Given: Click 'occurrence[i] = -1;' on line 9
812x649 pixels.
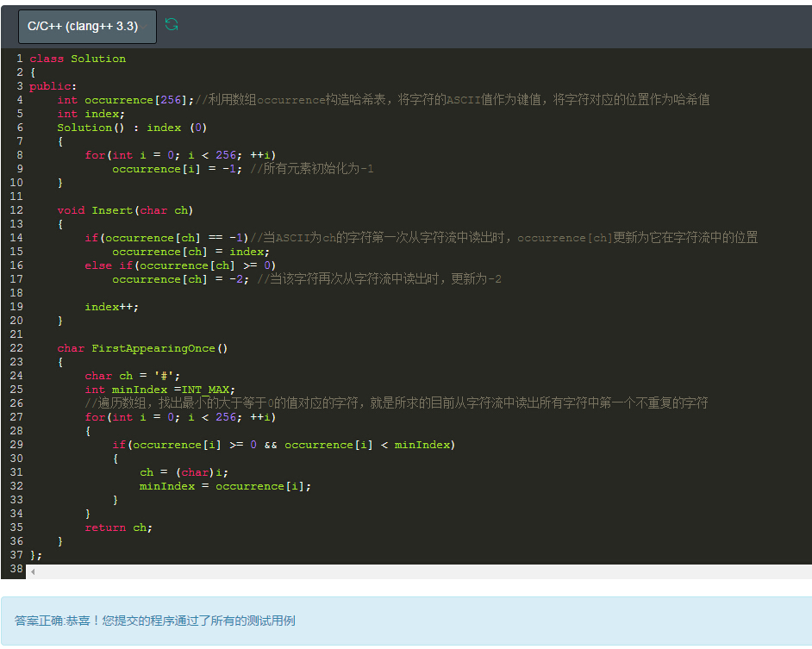Looking at the screenshot, I should [x=177, y=169].
